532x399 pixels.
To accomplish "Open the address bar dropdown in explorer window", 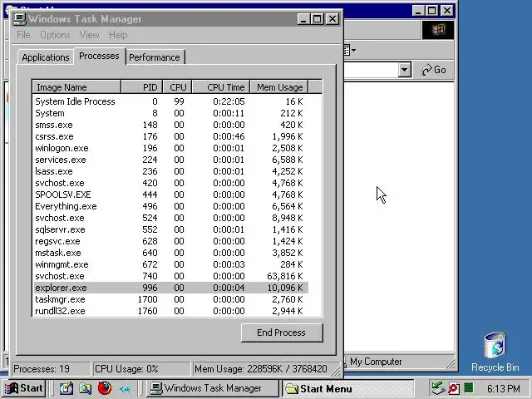I will coord(404,70).
